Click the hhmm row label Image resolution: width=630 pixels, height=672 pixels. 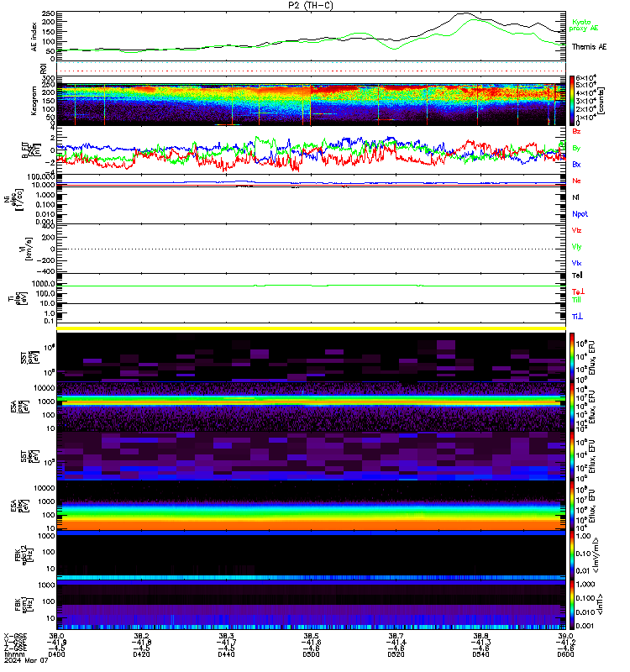tap(14, 654)
